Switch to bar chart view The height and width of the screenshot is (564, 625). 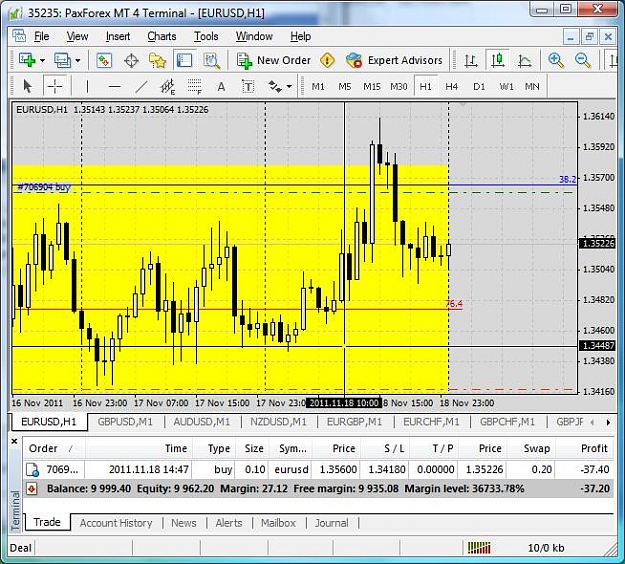point(471,61)
